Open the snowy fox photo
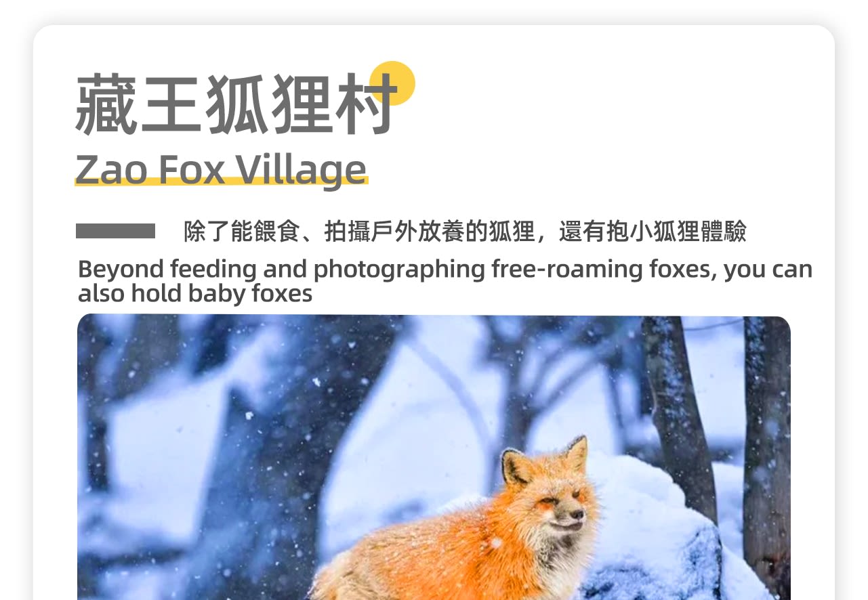Image resolution: width=868 pixels, height=600 pixels. click(434, 458)
